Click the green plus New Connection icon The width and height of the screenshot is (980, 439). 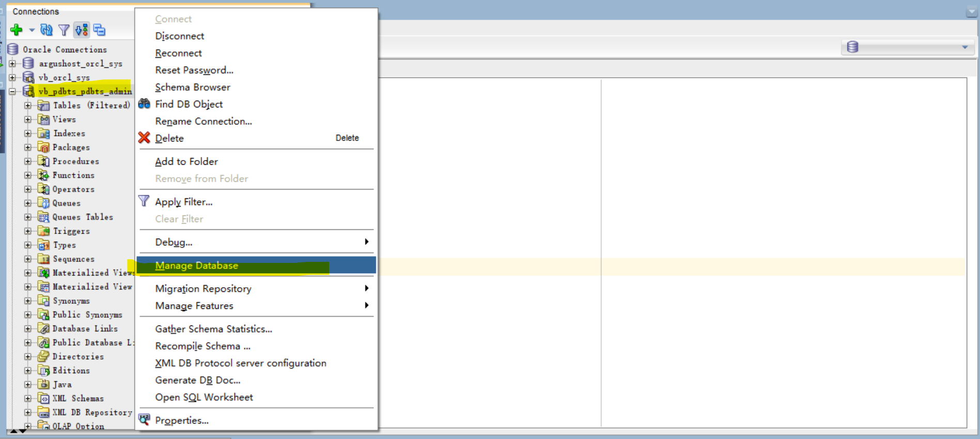[x=17, y=30]
